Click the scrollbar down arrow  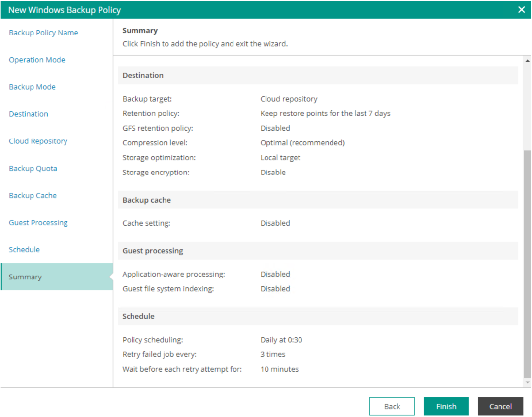click(527, 382)
